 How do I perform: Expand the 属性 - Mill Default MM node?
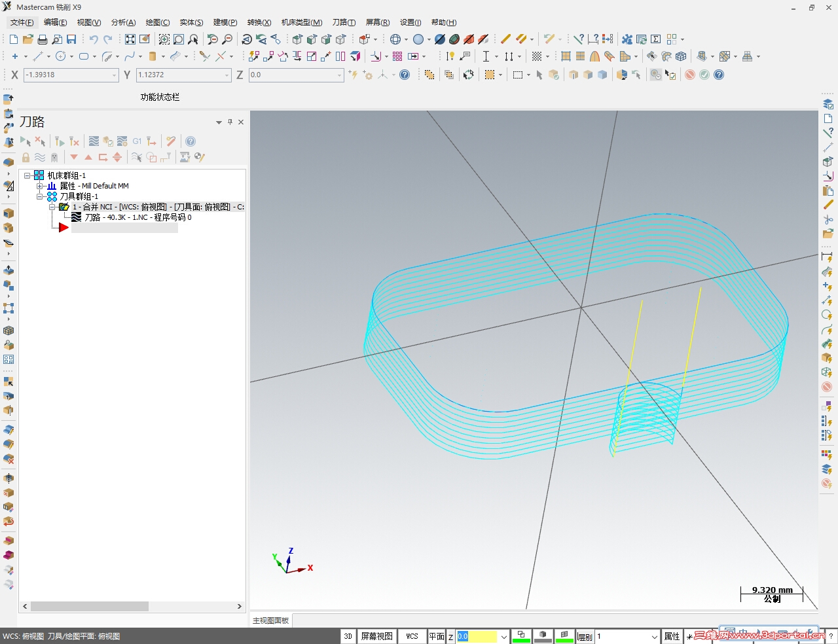coord(40,186)
